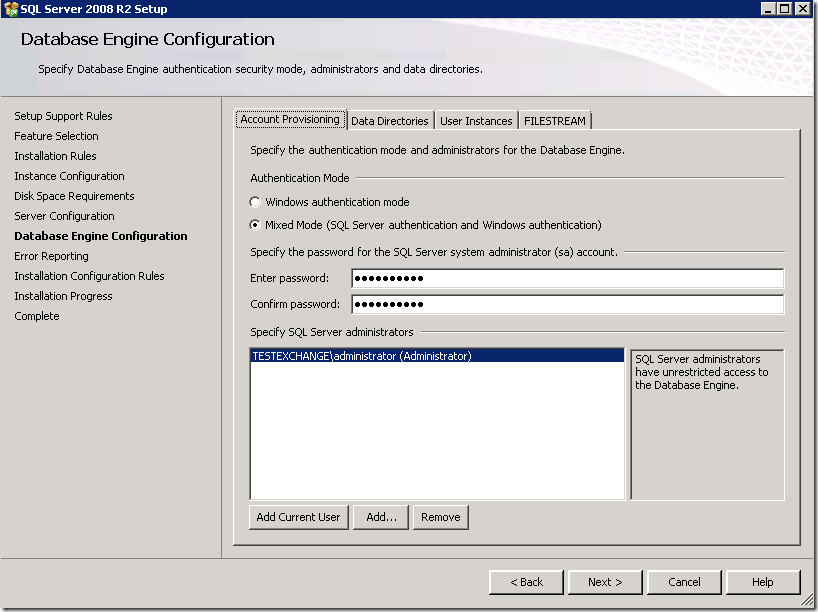Click Installation Configuration Rules step
This screenshot has height=612, width=818.
(89, 276)
